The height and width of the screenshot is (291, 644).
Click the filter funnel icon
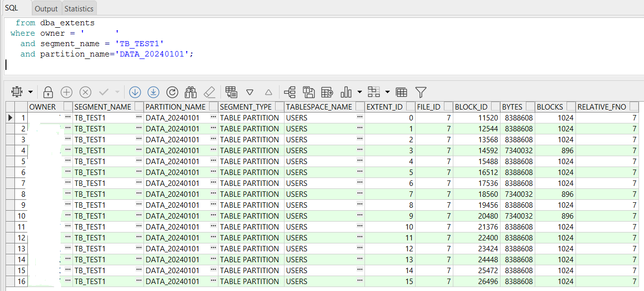click(421, 92)
